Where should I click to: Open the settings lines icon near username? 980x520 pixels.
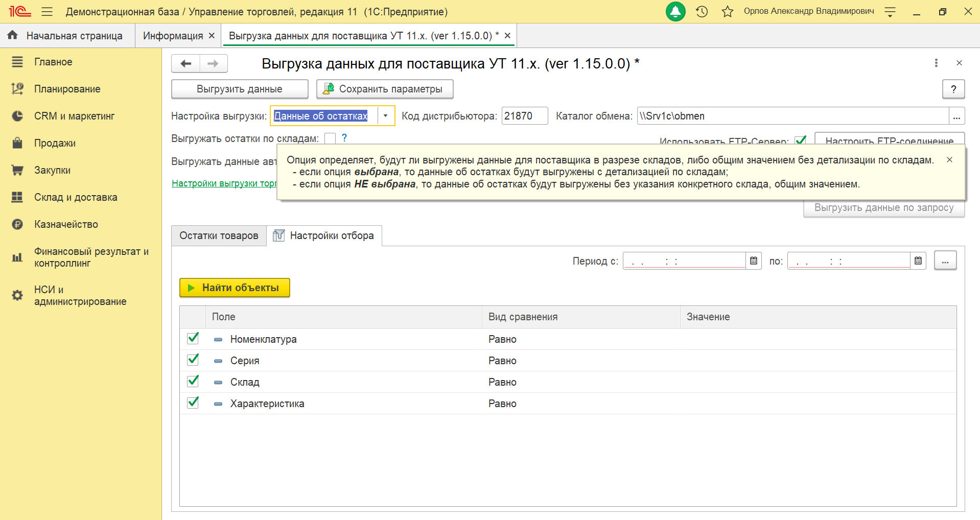point(890,11)
